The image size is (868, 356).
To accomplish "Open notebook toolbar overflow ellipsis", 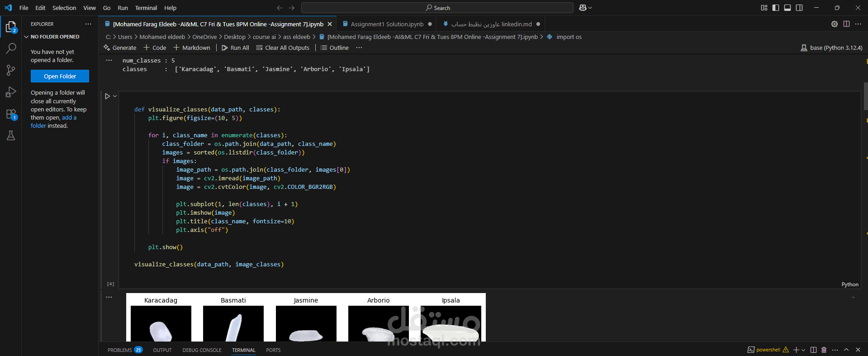I will pos(359,48).
